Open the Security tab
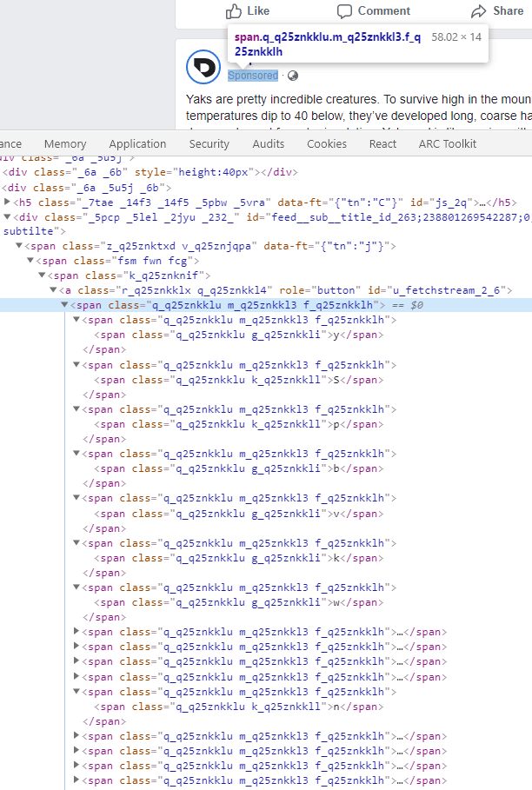The image size is (532, 790). click(209, 144)
